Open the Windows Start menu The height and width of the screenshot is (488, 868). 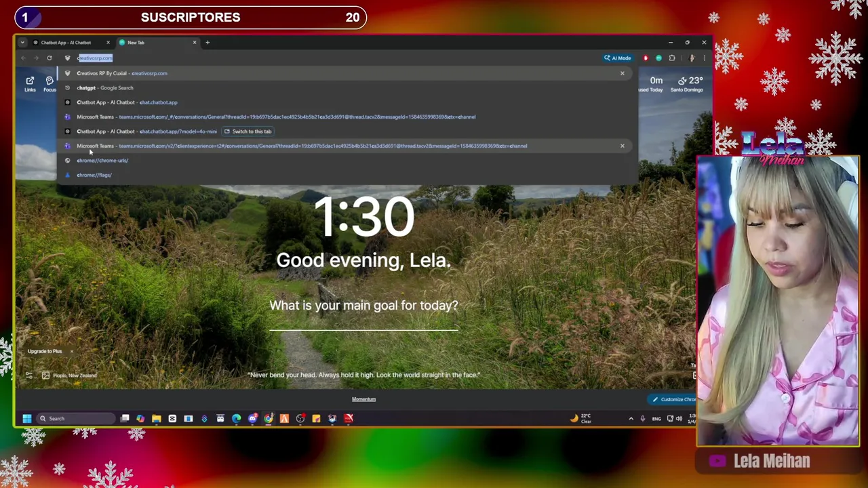coord(27,419)
